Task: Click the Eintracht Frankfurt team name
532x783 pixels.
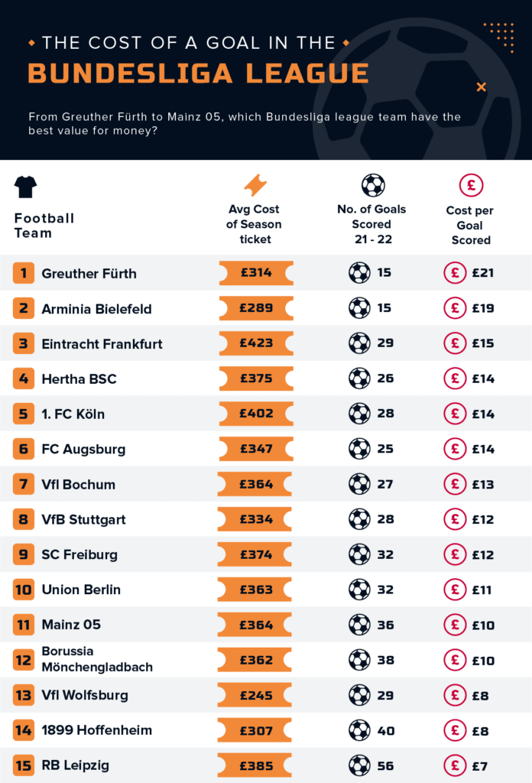Action: point(102,344)
